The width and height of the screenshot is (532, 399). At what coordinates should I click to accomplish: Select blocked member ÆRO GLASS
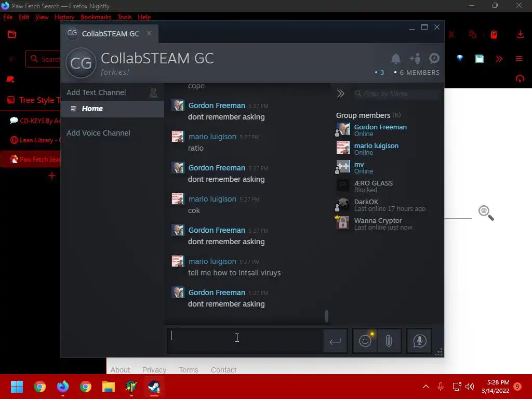tap(373, 186)
